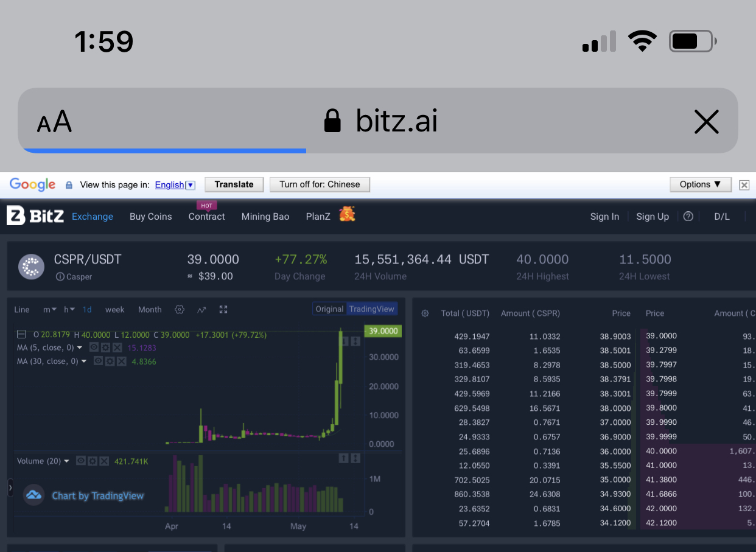This screenshot has width=756, height=552.
Task: Open MA 5 indicator settings gear
Action: (104, 348)
